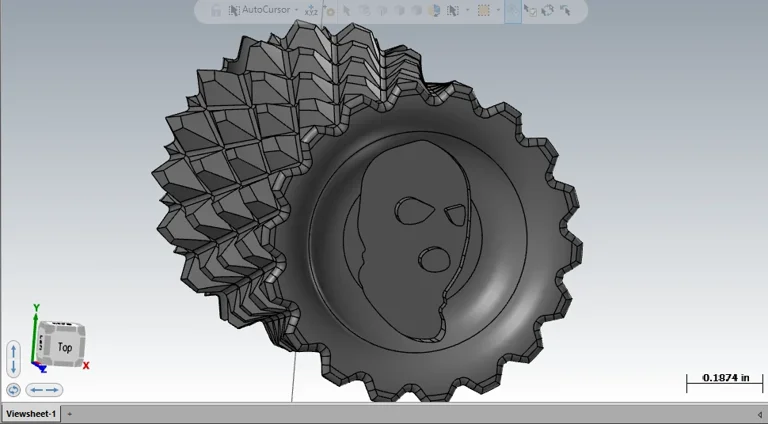Click the cursor with checkbox verify icon

click(x=531, y=11)
